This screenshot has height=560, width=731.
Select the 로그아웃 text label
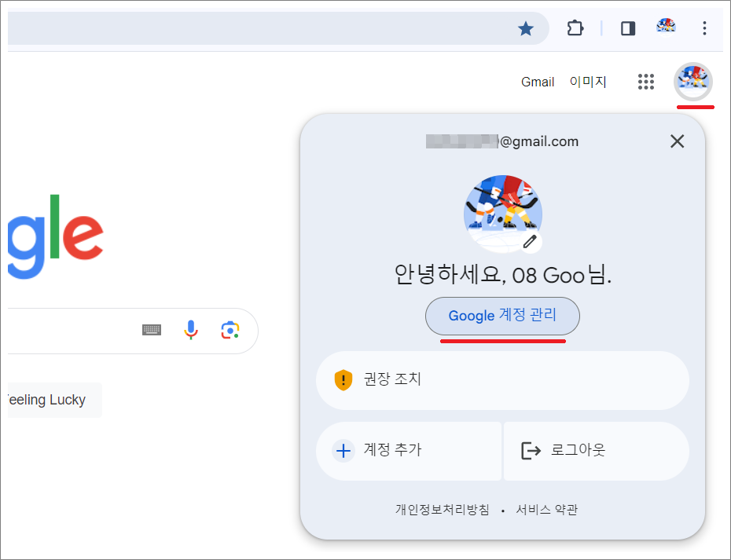click(578, 449)
